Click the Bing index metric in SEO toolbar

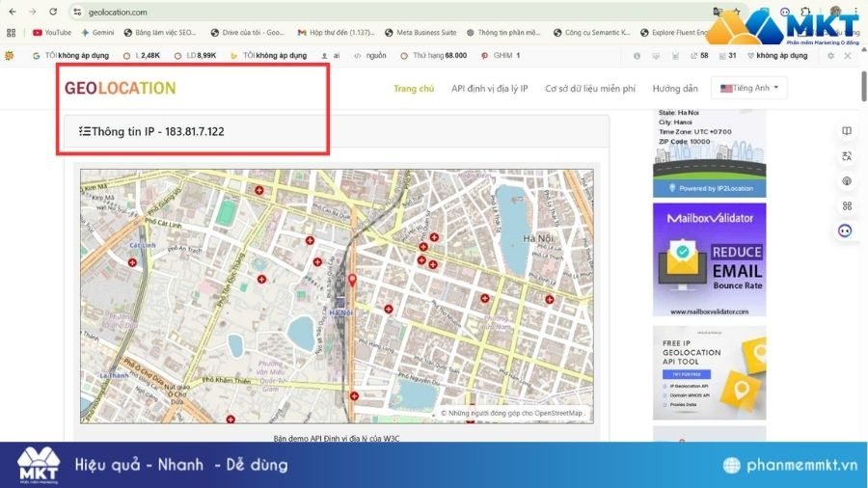268,55
